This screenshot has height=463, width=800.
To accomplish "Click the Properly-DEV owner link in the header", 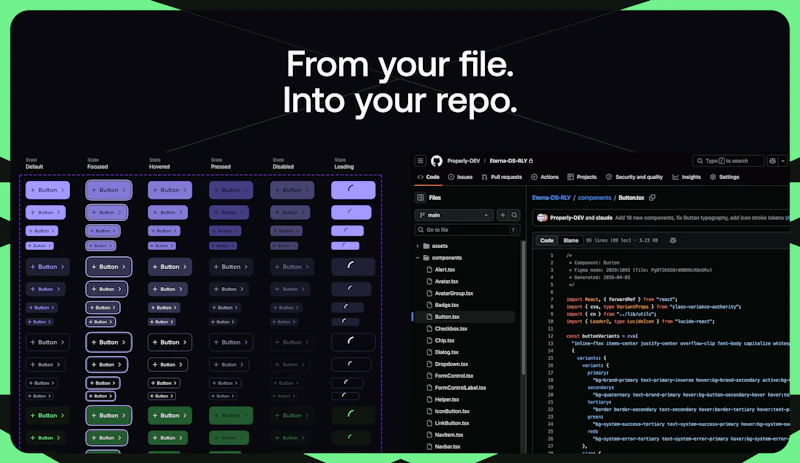I will [463, 161].
